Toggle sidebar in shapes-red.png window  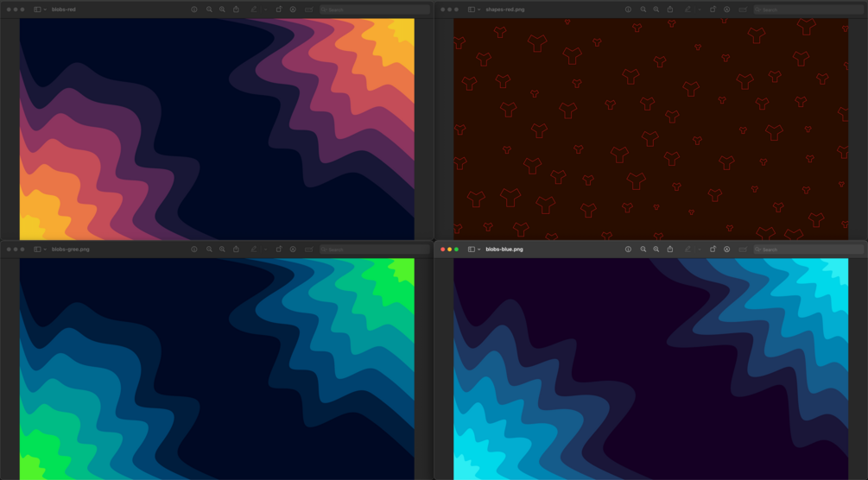471,9
